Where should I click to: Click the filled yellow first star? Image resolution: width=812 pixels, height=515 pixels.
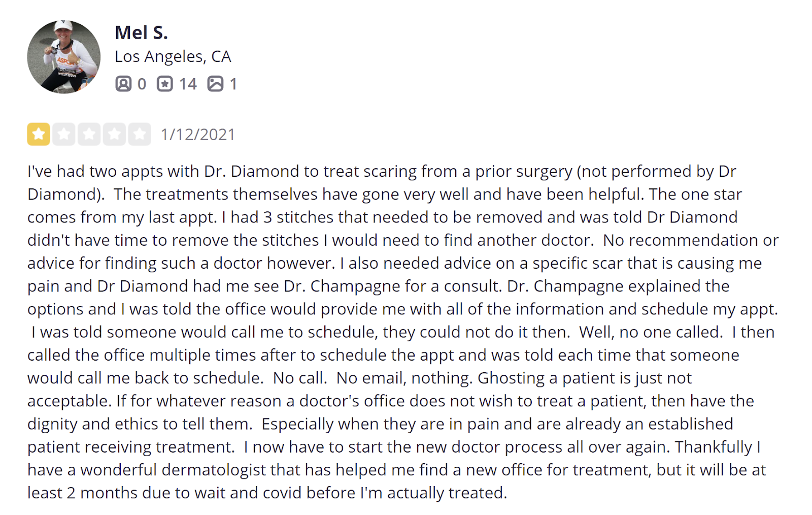39,135
